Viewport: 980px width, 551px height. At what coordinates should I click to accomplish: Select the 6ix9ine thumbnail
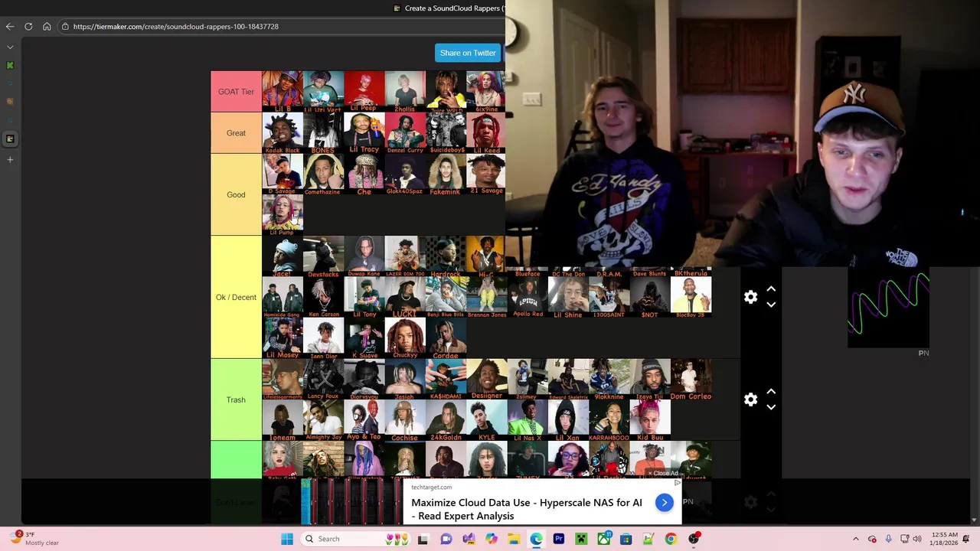click(486, 92)
